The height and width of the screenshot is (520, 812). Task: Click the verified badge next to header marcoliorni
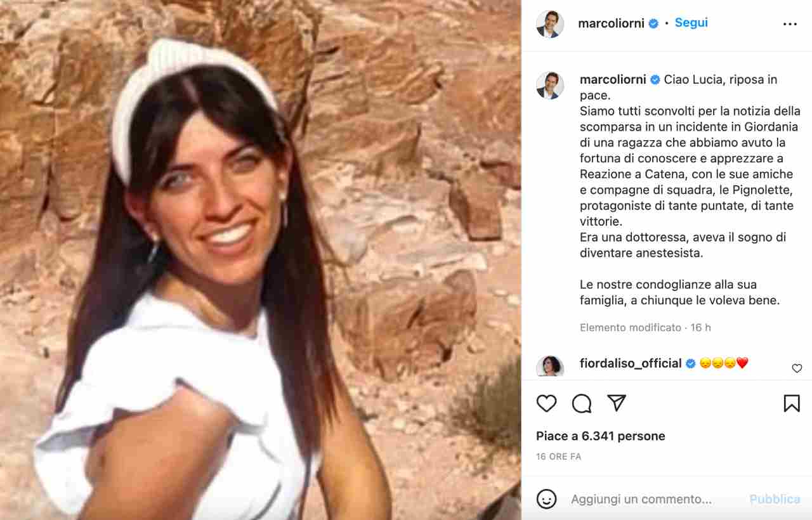pos(653,24)
